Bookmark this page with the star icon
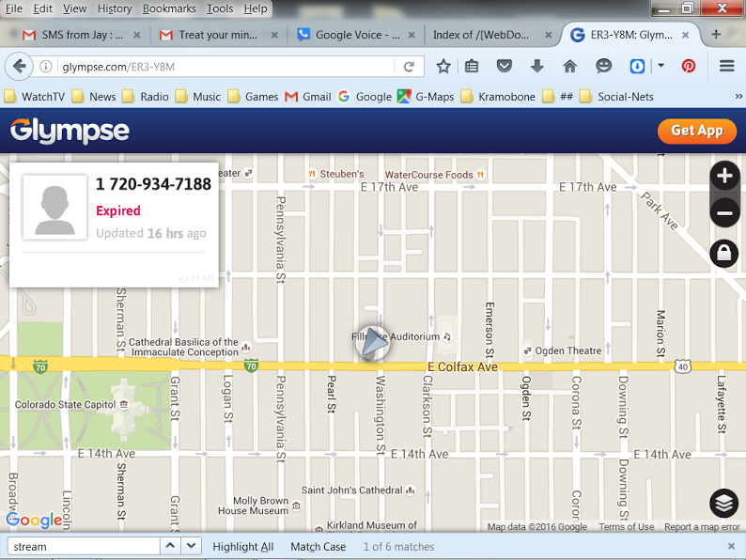 443,66
